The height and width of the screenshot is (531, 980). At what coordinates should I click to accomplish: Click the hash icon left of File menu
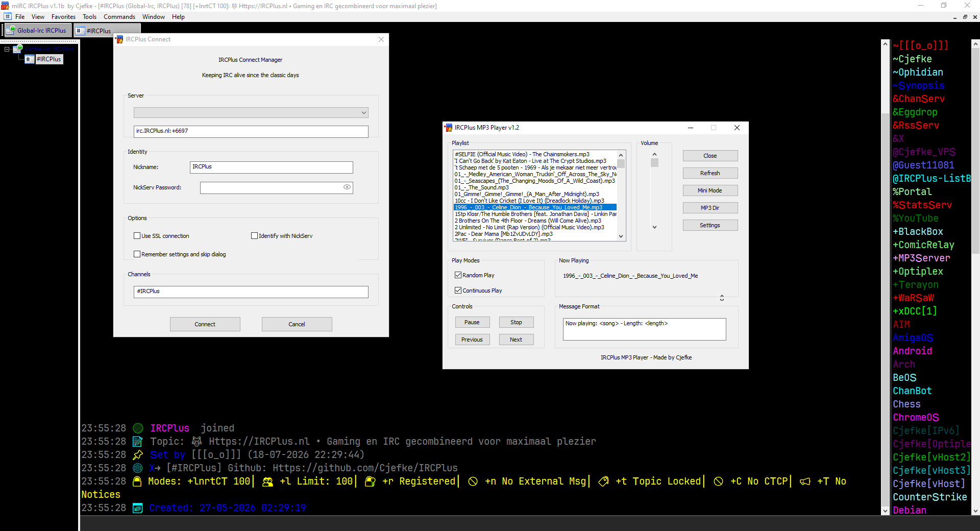coord(8,17)
